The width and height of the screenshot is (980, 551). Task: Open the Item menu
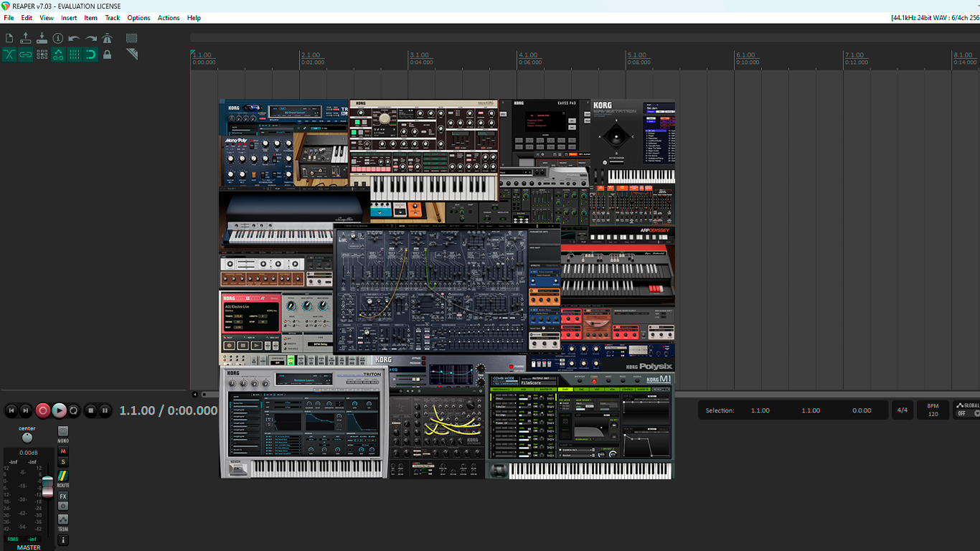click(91, 18)
